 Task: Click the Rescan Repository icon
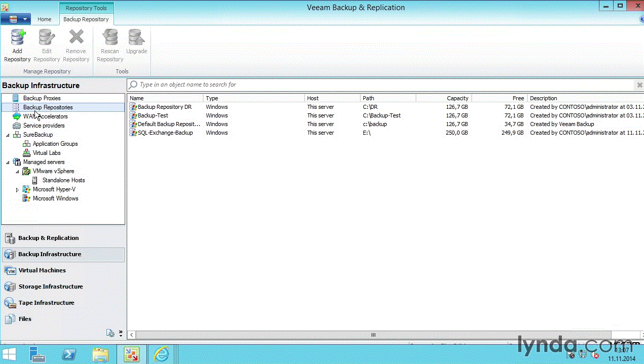point(110,38)
